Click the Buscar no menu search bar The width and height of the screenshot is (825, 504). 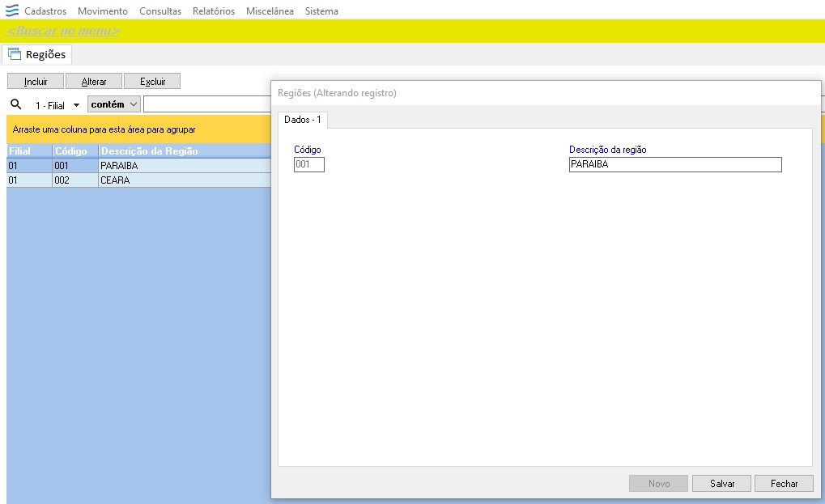pyautogui.click(x=413, y=31)
